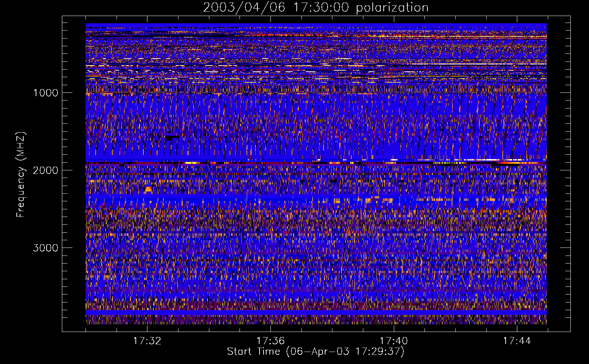
Task: Click the 'Frequency (MHZ)' axis label
Action: click(x=21, y=175)
